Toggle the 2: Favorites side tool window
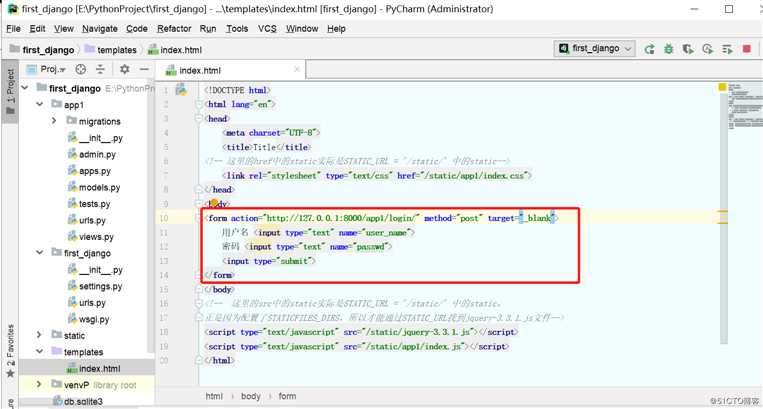Screen dimensions: 763x409 pyautogui.click(x=10, y=350)
